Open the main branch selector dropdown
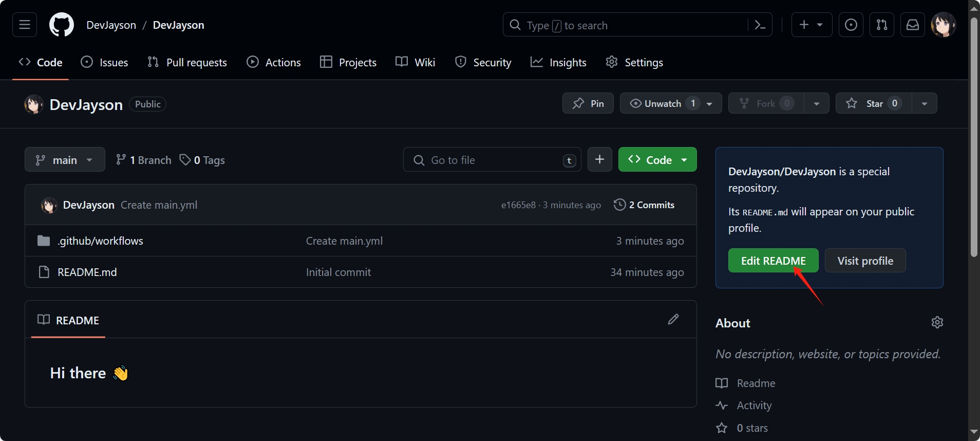980x441 pixels. pyautogui.click(x=65, y=159)
